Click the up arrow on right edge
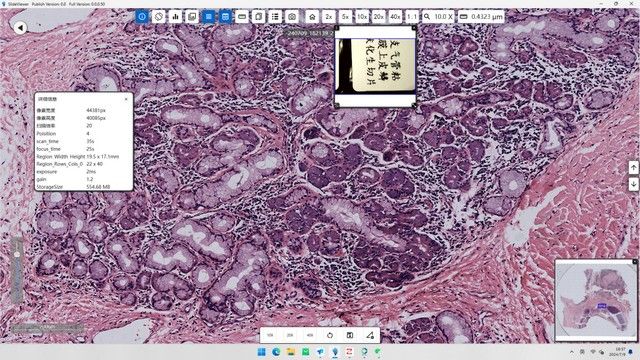The width and height of the screenshot is (640, 360). tap(633, 167)
